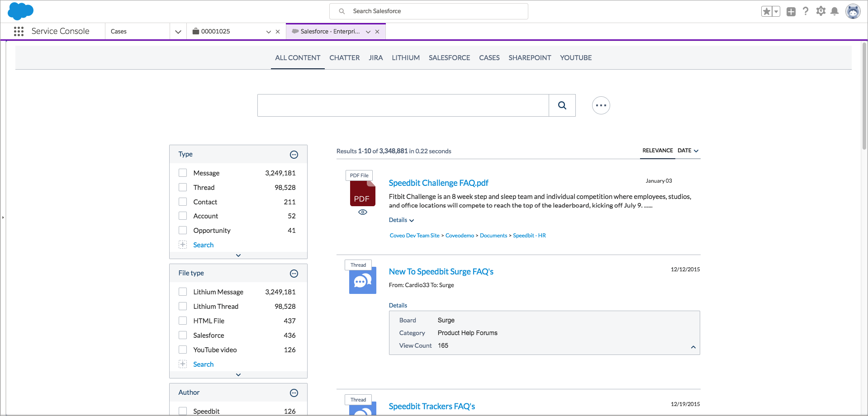Check the Opportunity type checkbox
Viewport: 868px width, 416px height.
pyautogui.click(x=183, y=230)
